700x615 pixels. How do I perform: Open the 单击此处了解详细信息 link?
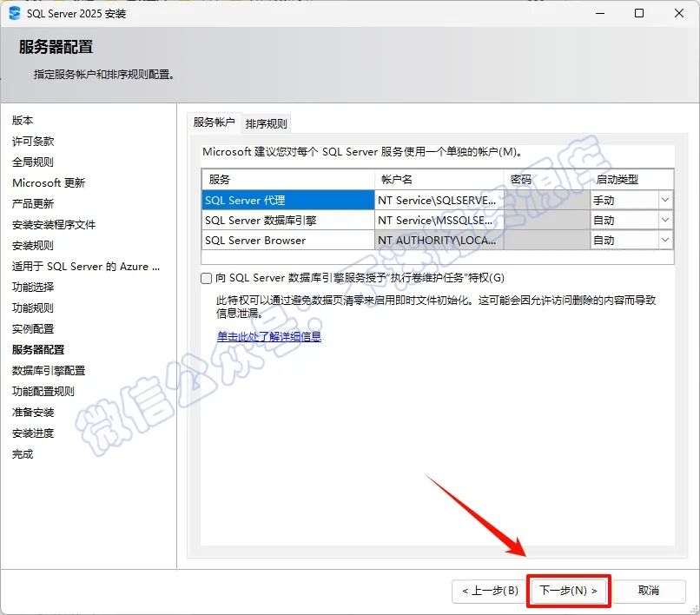(268, 336)
